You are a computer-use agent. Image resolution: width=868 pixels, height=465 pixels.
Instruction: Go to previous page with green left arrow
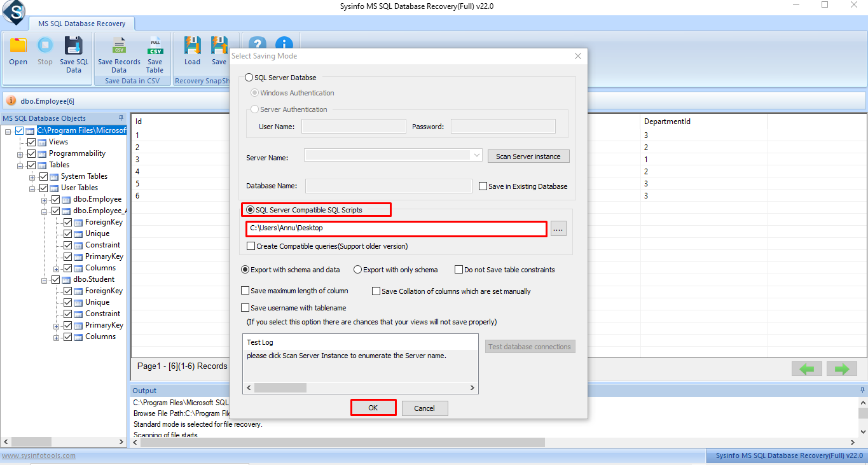click(x=807, y=369)
